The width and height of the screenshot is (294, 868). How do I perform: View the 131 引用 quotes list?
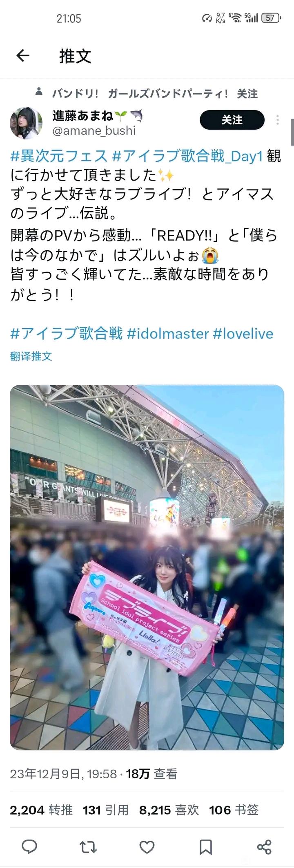click(x=106, y=810)
